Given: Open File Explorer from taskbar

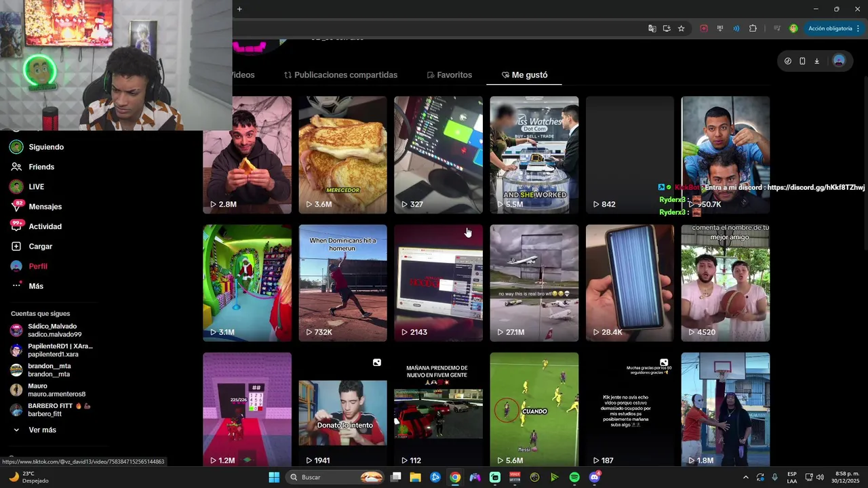Looking at the screenshot, I should [x=415, y=477].
